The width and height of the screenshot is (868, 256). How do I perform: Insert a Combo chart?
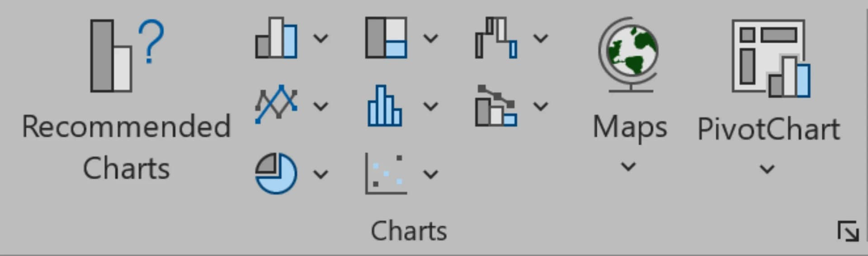496,106
